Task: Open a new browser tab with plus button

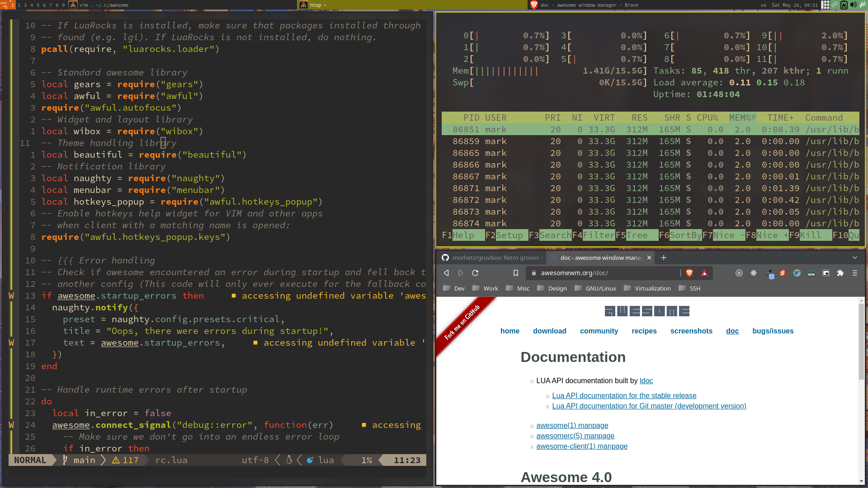Action: [x=663, y=258]
